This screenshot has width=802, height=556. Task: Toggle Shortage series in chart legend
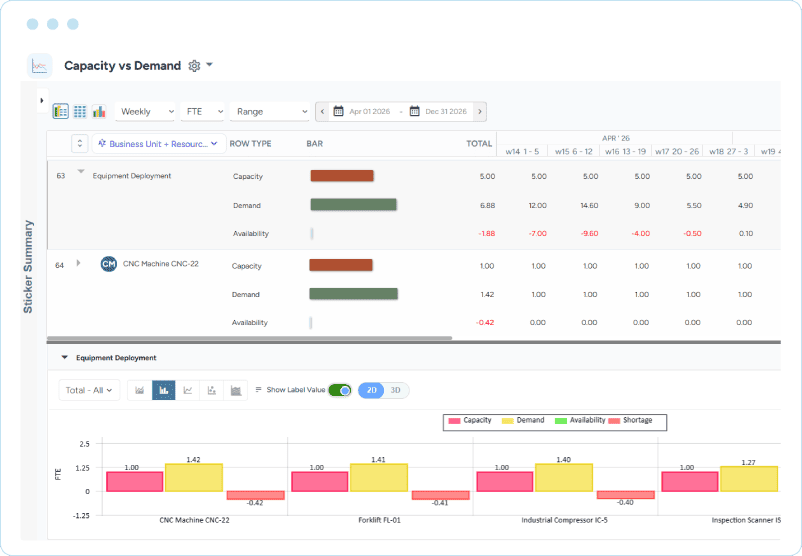pyautogui.click(x=631, y=420)
